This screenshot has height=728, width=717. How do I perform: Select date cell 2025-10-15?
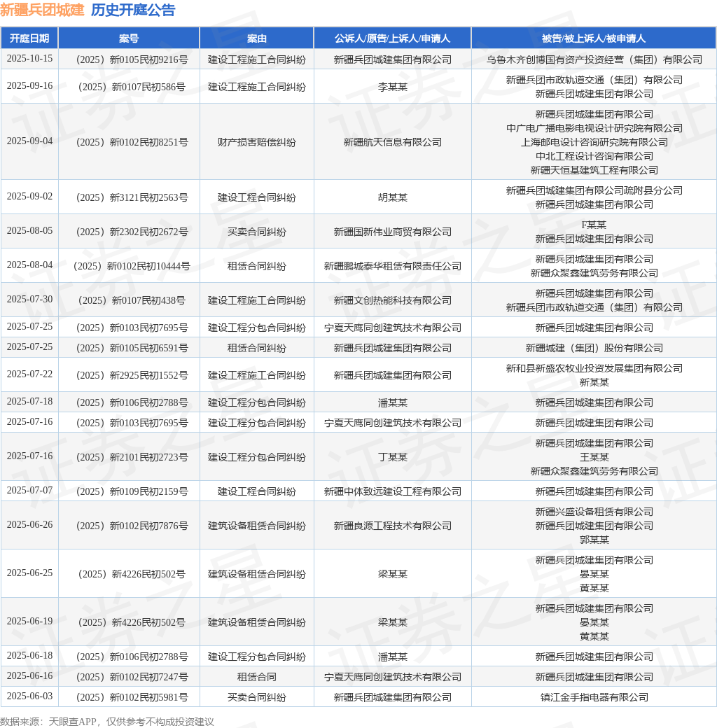click(x=29, y=59)
